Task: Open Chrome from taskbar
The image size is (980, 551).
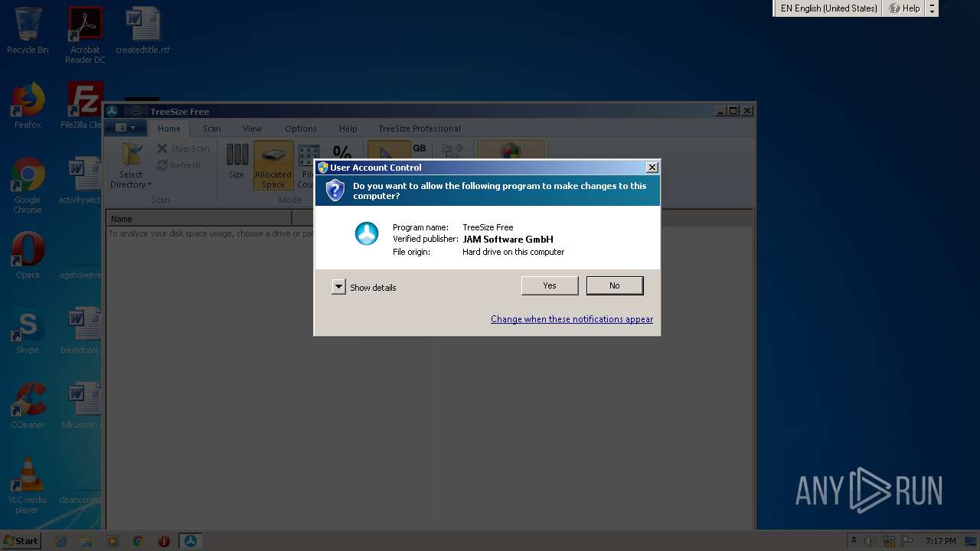Action: (x=138, y=541)
